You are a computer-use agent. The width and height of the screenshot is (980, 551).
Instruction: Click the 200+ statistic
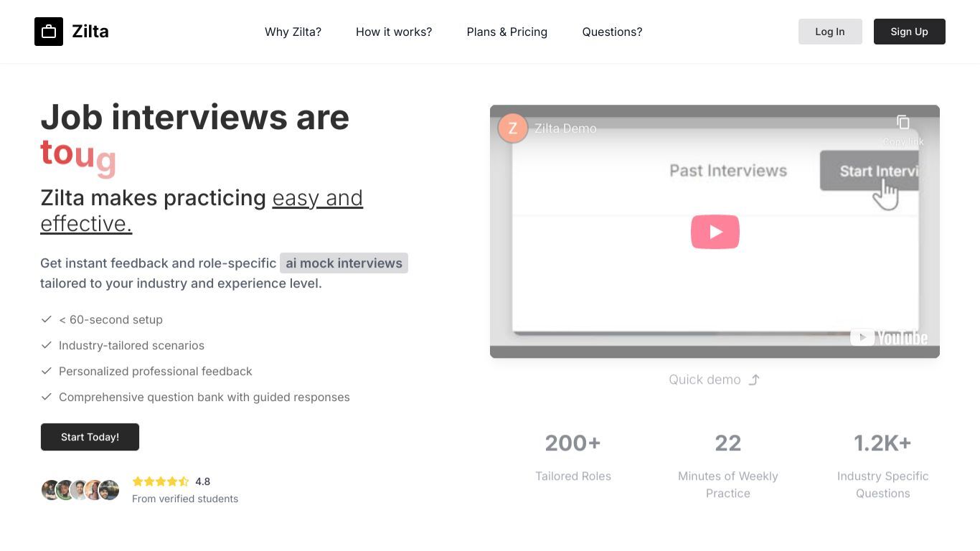pos(573,443)
